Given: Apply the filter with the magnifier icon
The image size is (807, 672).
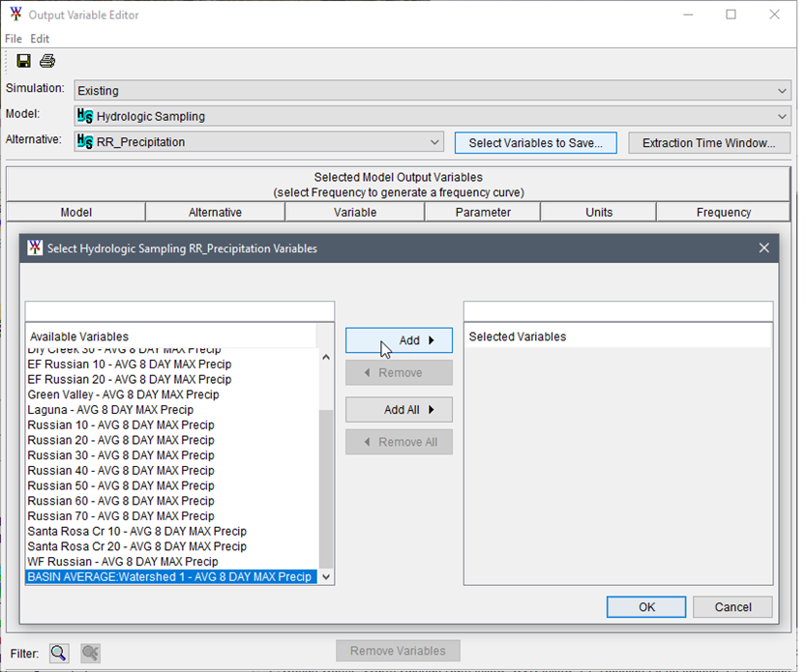Looking at the screenshot, I should pyautogui.click(x=58, y=653).
